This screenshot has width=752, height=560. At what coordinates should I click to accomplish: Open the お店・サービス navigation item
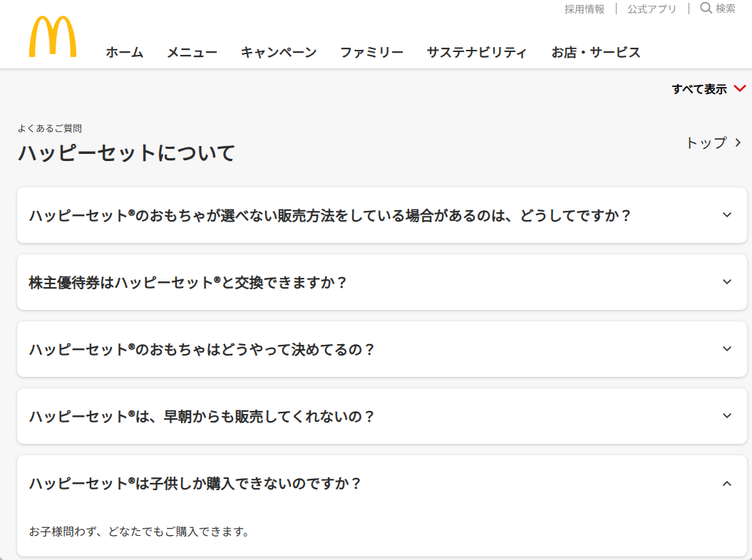click(596, 52)
